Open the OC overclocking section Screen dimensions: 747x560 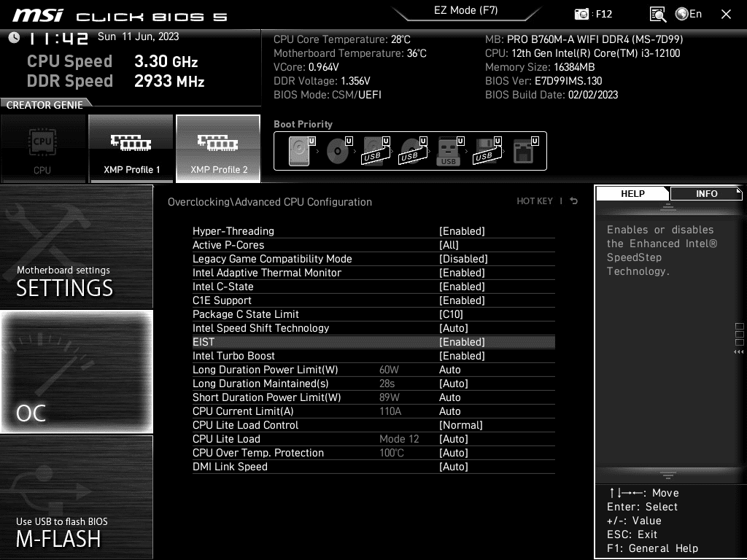coord(76,371)
